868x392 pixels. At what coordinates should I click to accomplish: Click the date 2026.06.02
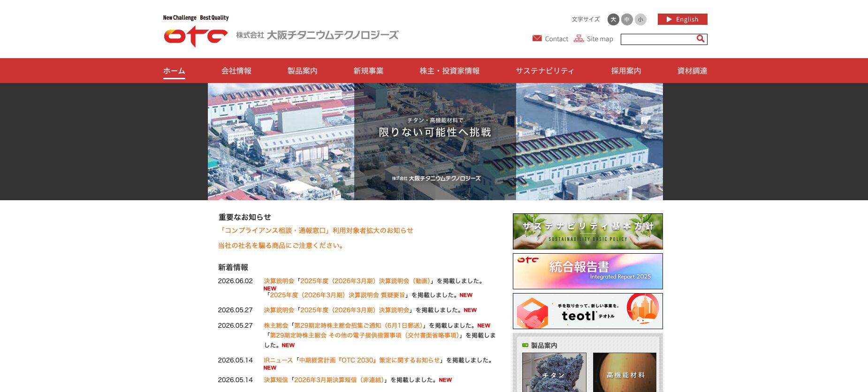point(235,281)
